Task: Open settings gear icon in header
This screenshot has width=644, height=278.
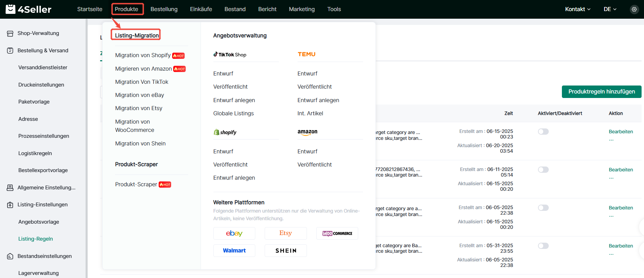Action: point(634,9)
